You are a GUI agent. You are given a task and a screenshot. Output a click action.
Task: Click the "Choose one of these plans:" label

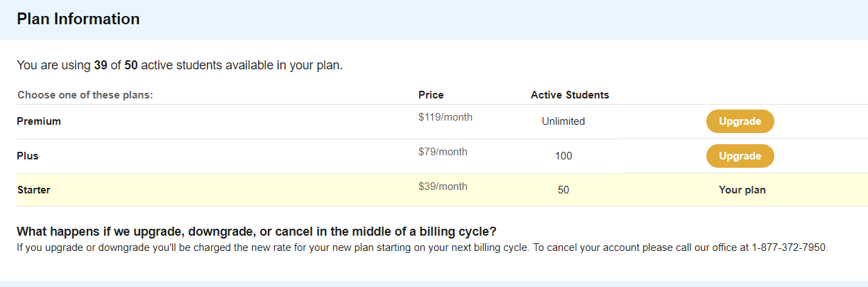[85, 95]
